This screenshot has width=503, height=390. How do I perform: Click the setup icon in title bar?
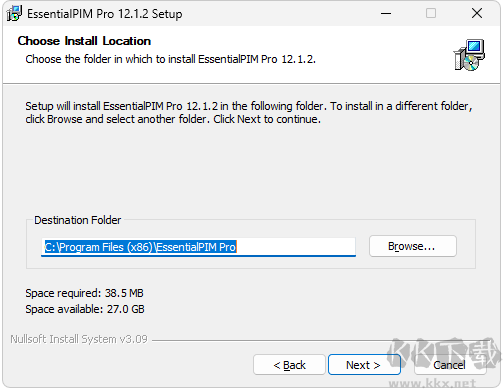14,13
